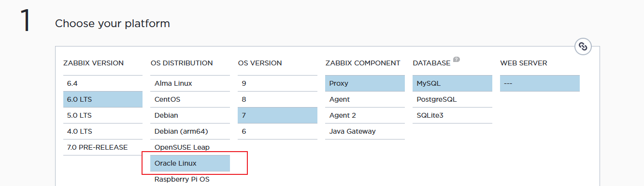Viewport: 644px width, 186px height.
Task: Click the highlighted Oracle Linux option
Action: (190, 163)
